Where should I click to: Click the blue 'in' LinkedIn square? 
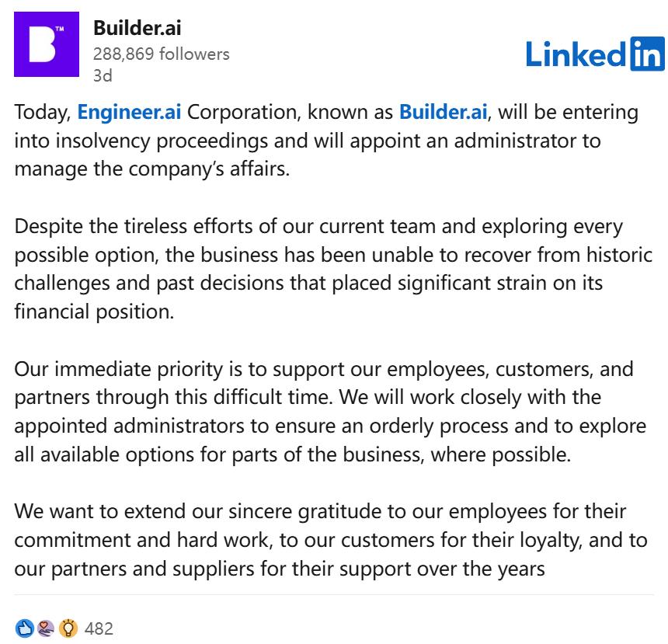(647, 52)
